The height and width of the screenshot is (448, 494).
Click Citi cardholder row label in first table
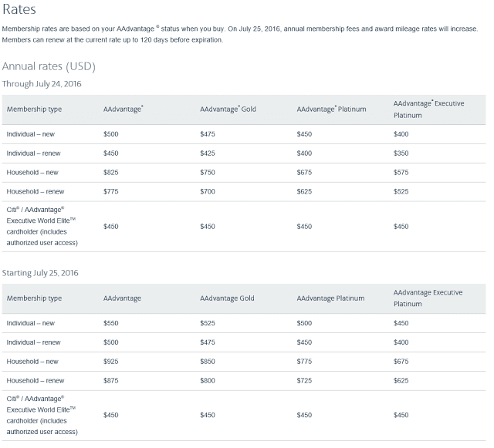pyautogui.click(x=42, y=226)
